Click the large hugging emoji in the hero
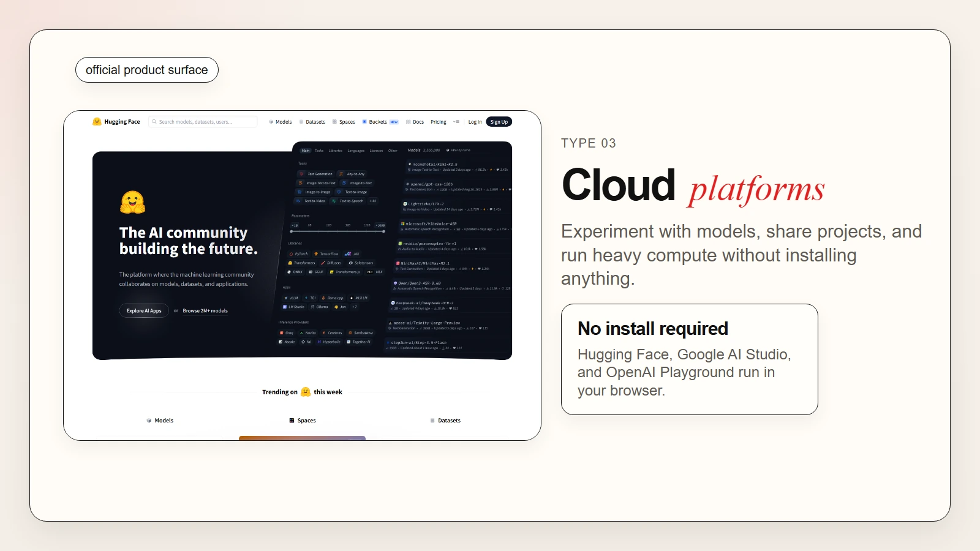This screenshot has width=980, height=551. pyautogui.click(x=132, y=202)
